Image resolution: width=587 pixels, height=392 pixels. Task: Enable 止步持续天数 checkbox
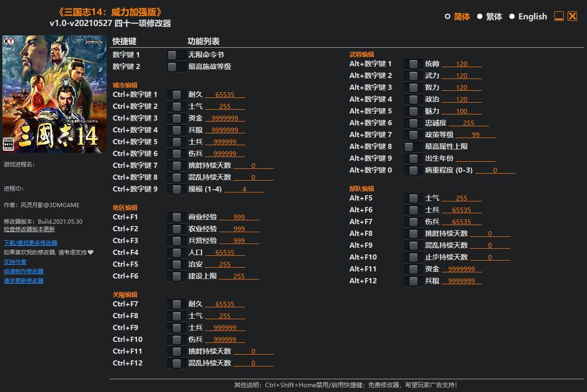(x=413, y=257)
